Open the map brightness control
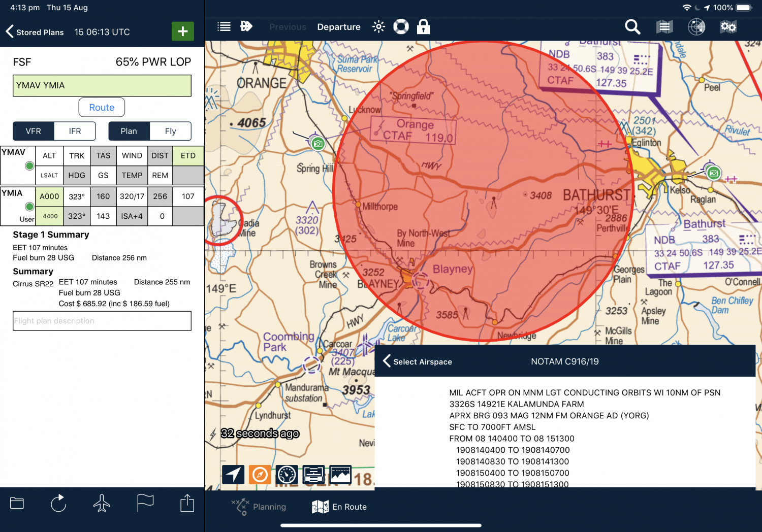Screen dimensions: 762x532 pos(378,26)
